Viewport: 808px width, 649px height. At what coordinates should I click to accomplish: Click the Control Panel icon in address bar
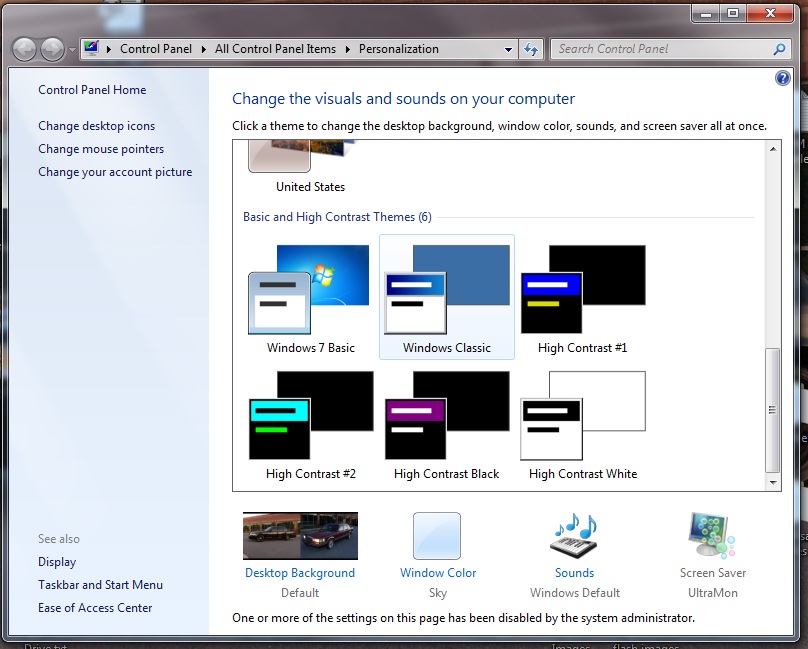pyautogui.click(x=92, y=49)
